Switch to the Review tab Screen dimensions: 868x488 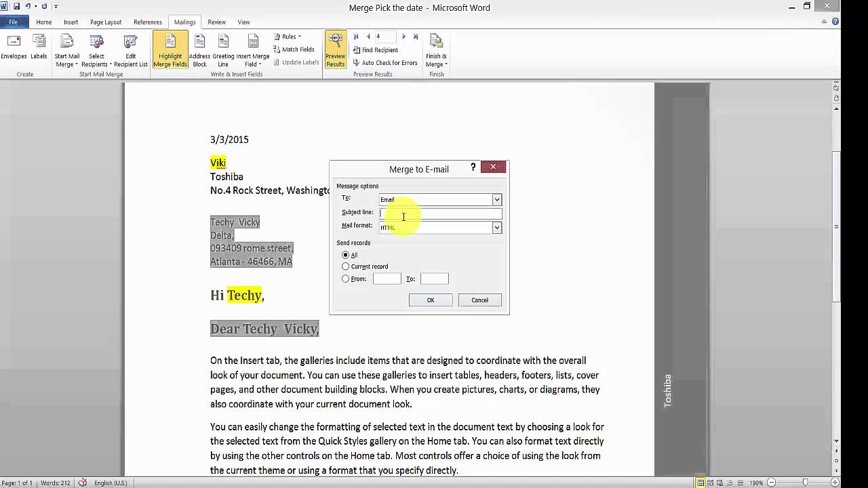(x=216, y=22)
